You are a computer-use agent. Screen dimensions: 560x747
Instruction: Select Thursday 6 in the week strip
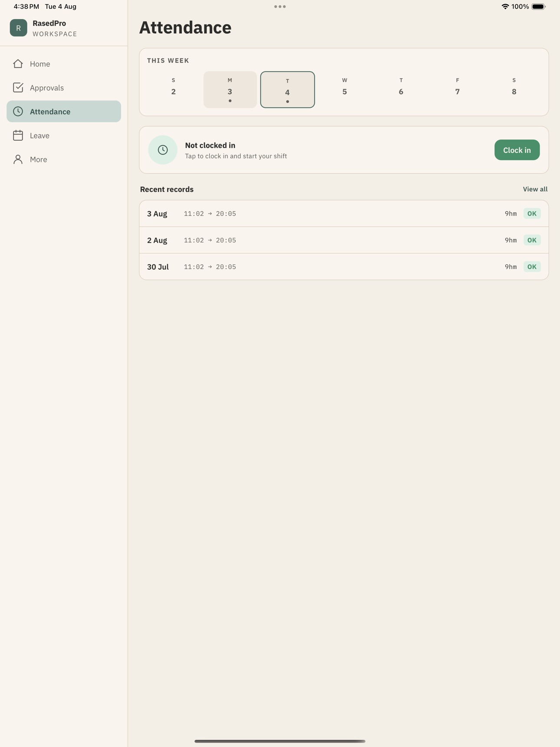[x=401, y=89]
